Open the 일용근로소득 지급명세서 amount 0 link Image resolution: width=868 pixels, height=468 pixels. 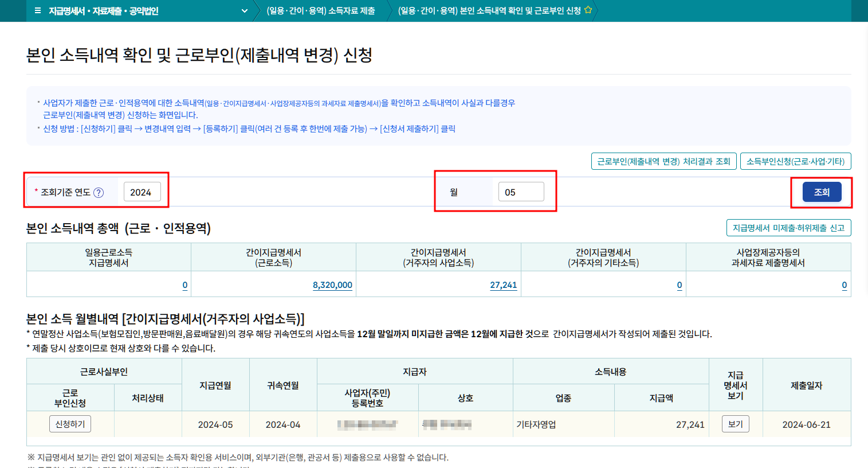pos(184,284)
